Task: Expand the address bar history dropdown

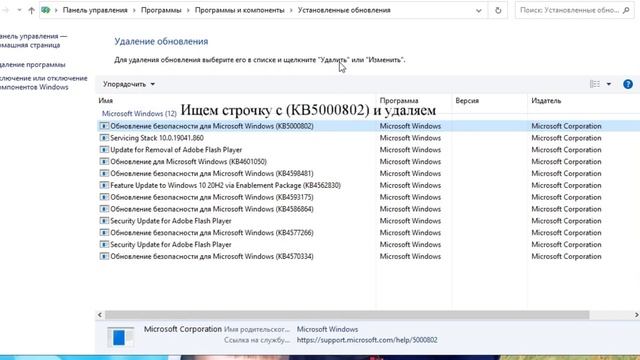Action: click(x=478, y=11)
